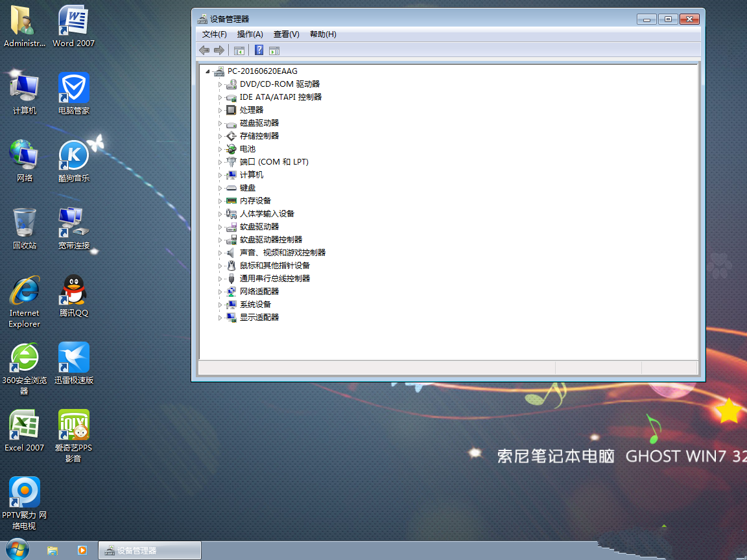Image resolution: width=747 pixels, height=560 pixels.
Task: Expand the DVD/CD-ROM 驱动器 node
Action: pyautogui.click(x=220, y=84)
